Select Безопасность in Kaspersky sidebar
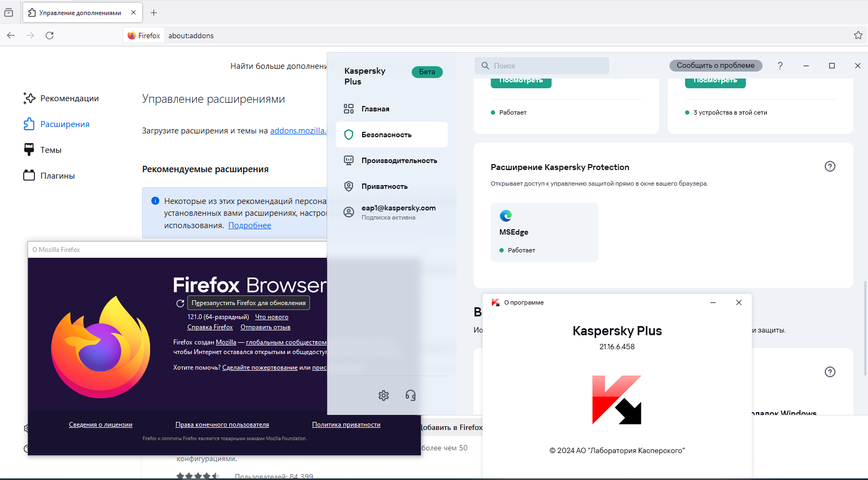This screenshot has width=868, height=480. click(x=392, y=135)
